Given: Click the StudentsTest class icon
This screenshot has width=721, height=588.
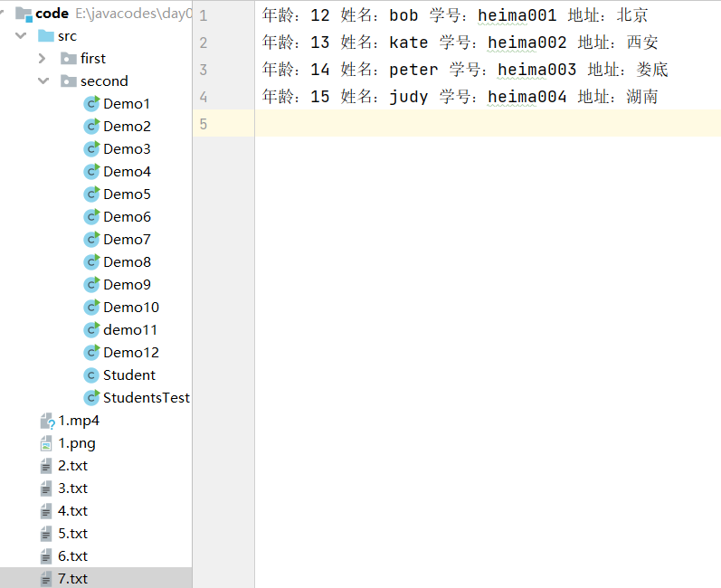Looking at the screenshot, I should point(91,398).
